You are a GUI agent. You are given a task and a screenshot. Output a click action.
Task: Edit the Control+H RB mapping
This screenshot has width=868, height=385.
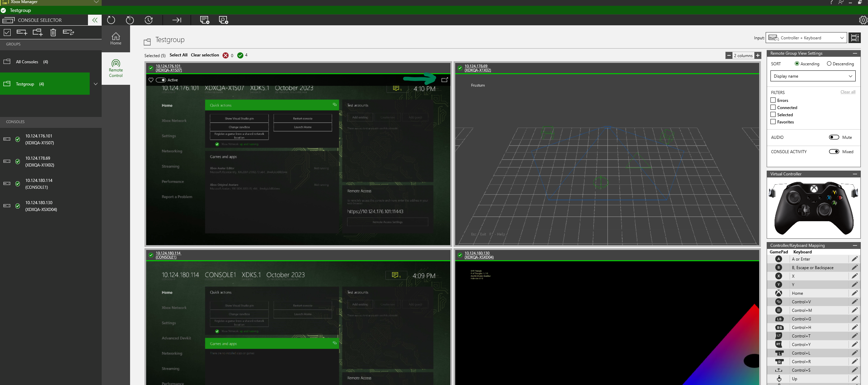coord(854,328)
